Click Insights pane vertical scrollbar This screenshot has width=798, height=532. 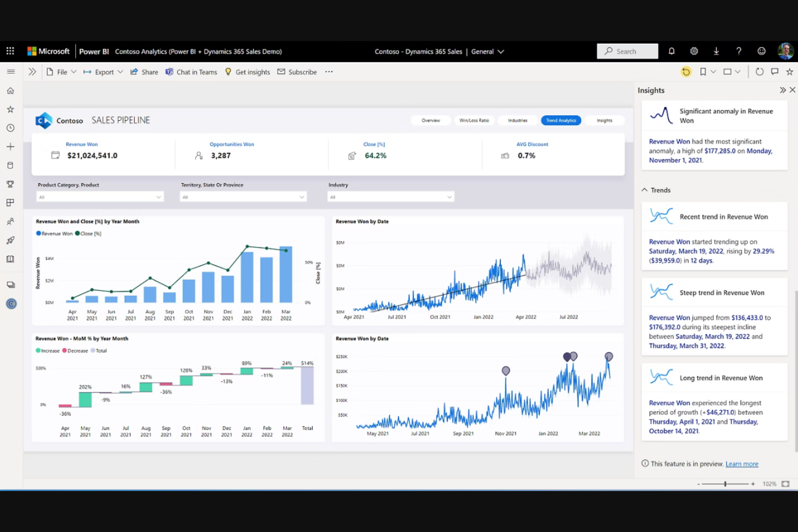796,371
